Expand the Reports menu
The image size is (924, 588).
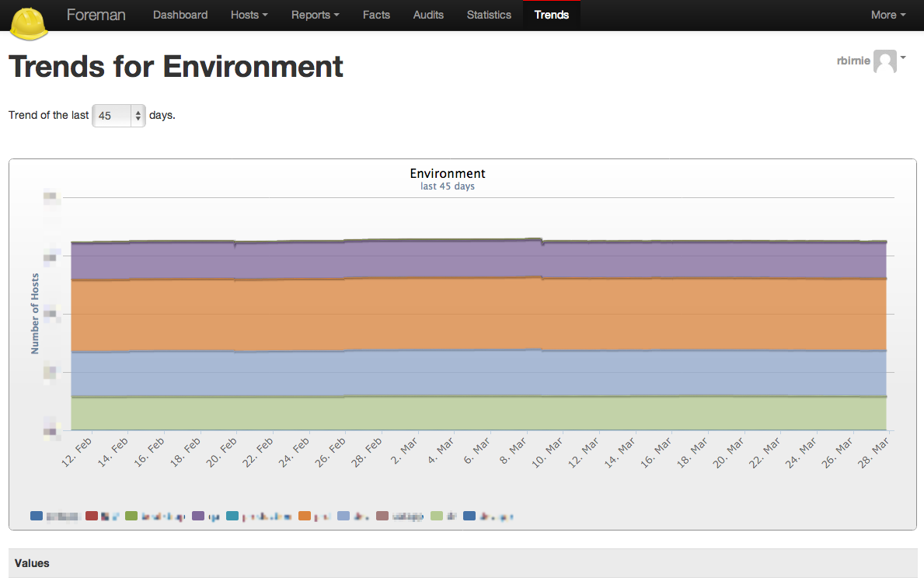315,15
